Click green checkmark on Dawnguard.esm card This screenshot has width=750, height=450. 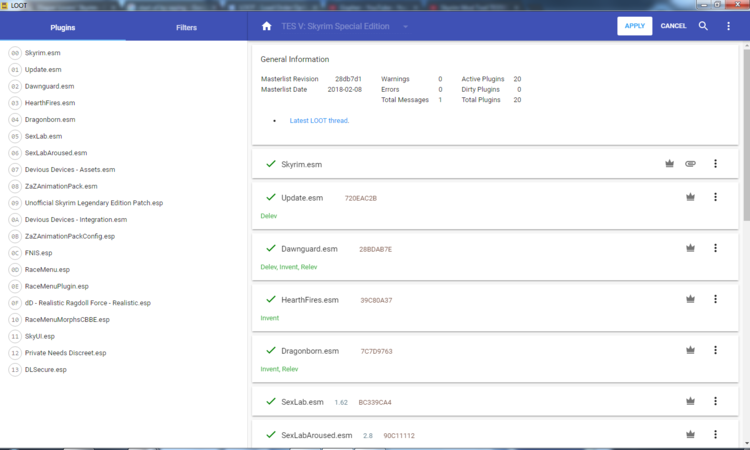pos(271,248)
